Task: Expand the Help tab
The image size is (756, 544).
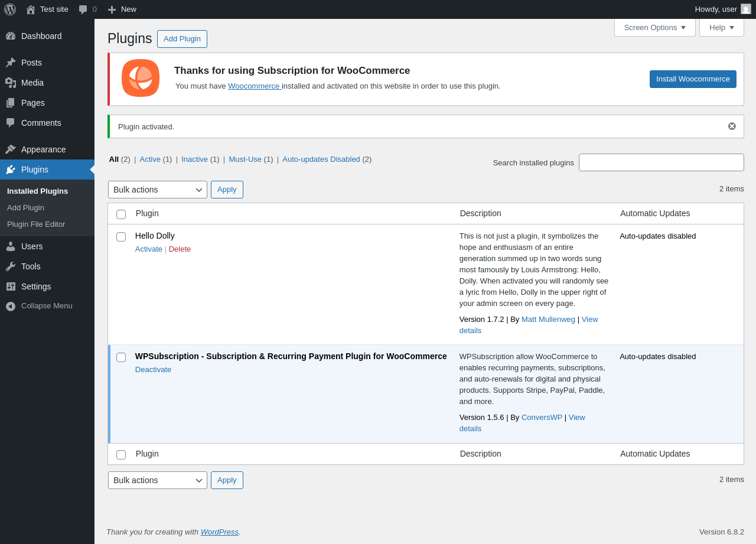Action: click(x=721, y=28)
